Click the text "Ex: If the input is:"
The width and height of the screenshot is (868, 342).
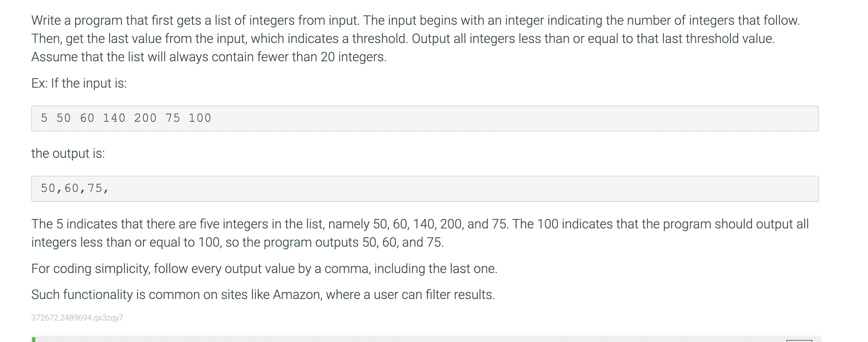point(79,83)
